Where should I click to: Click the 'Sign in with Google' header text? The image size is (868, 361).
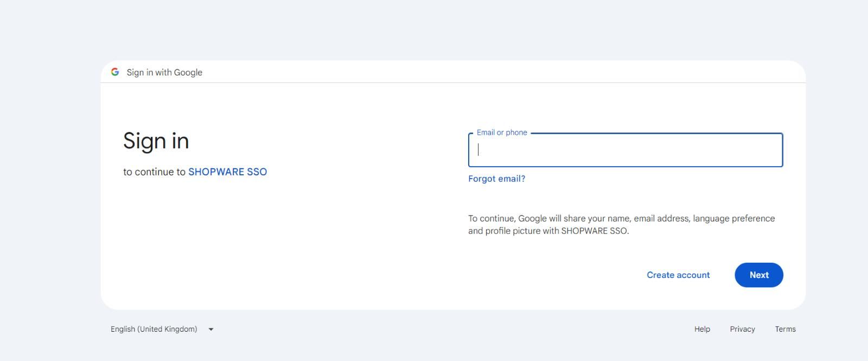click(x=164, y=72)
